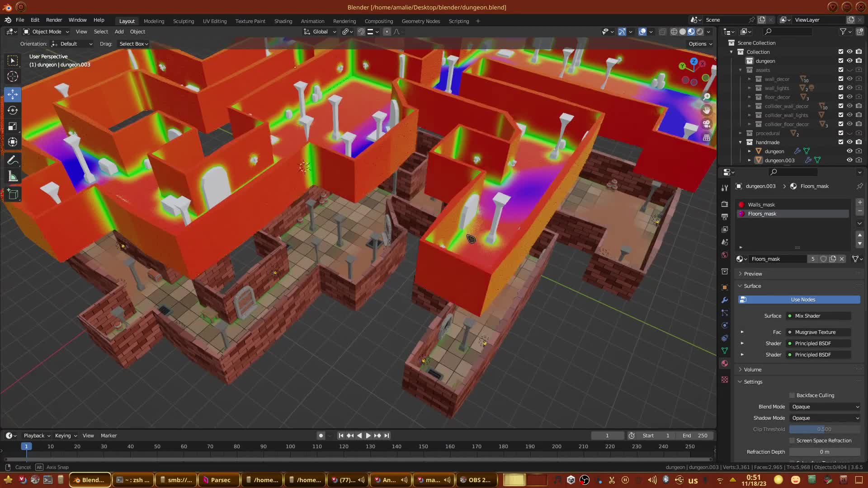The height and width of the screenshot is (488, 868).
Task: Click the Cursor tool icon
Action: [13, 76]
